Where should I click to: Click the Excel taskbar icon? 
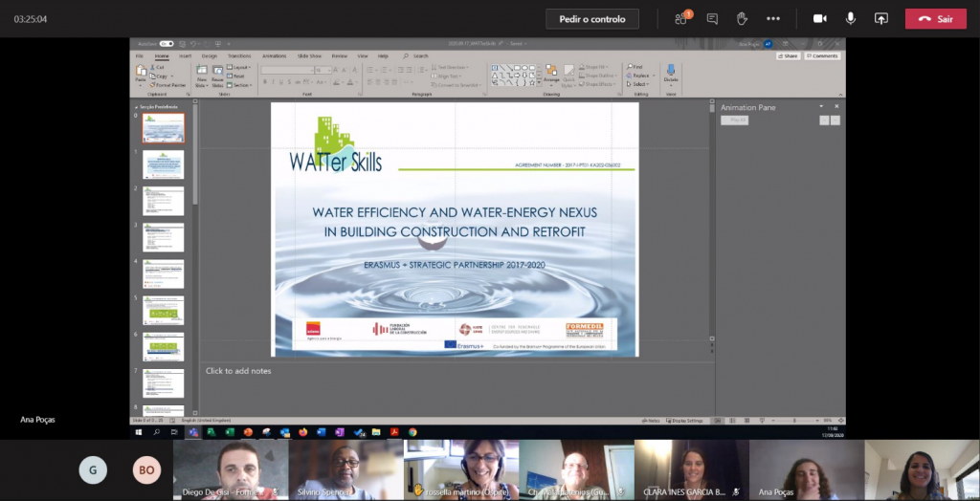coord(230,432)
